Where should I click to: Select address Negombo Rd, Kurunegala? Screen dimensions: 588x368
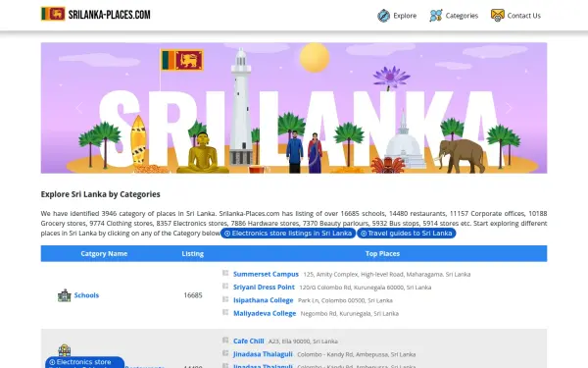[x=350, y=314]
